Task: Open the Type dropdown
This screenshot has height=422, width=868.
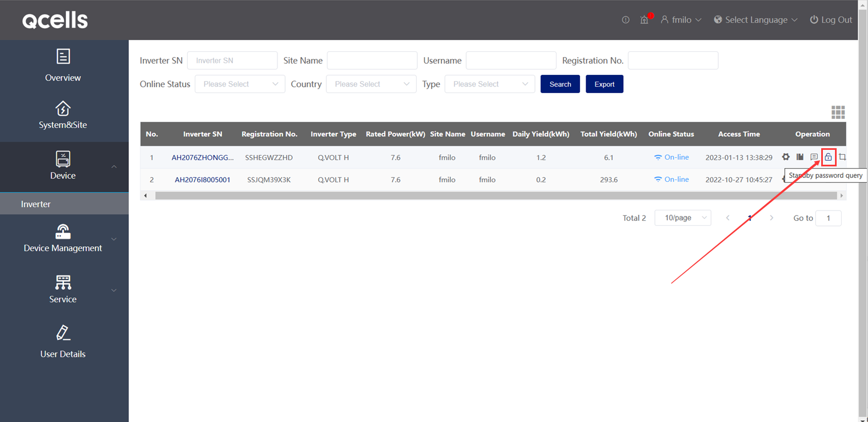Action: (x=490, y=84)
